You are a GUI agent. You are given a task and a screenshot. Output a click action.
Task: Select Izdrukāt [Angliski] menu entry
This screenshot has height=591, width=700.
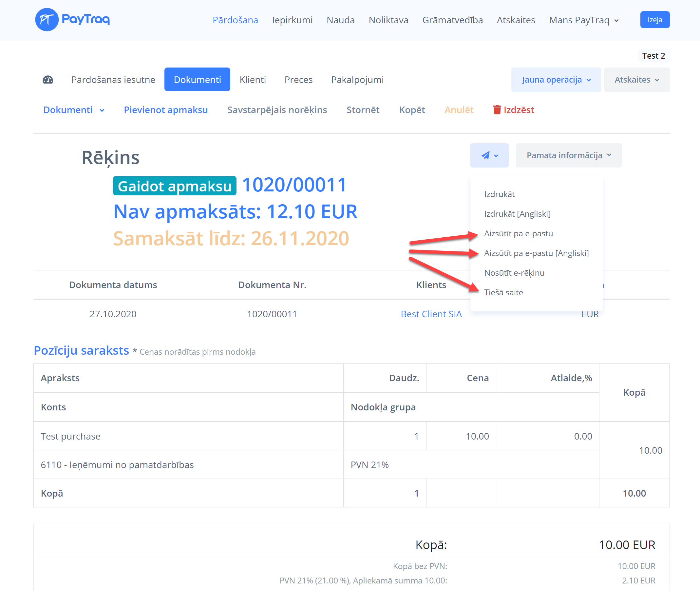[517, 214]
